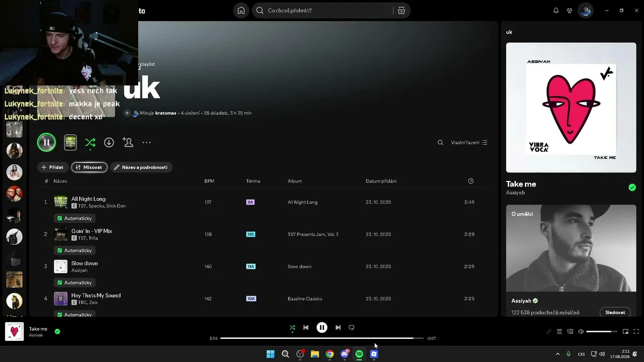This screenshot has width=644, height=362.
Task: Open the lyrics microphone icon
Action: coord(549,332)
